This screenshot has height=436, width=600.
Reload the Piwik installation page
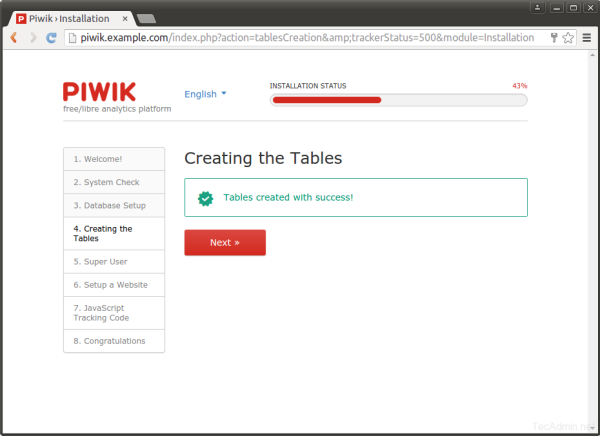[51, 38]
